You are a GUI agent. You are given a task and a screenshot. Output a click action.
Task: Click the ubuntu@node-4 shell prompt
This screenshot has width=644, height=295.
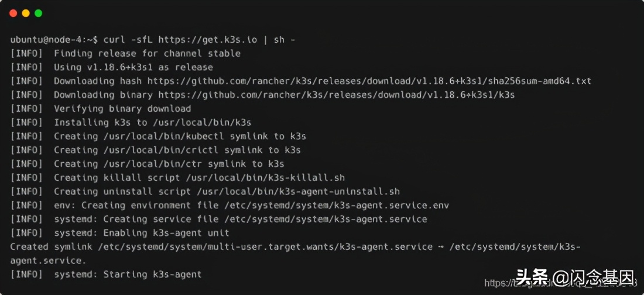(54, 40)
